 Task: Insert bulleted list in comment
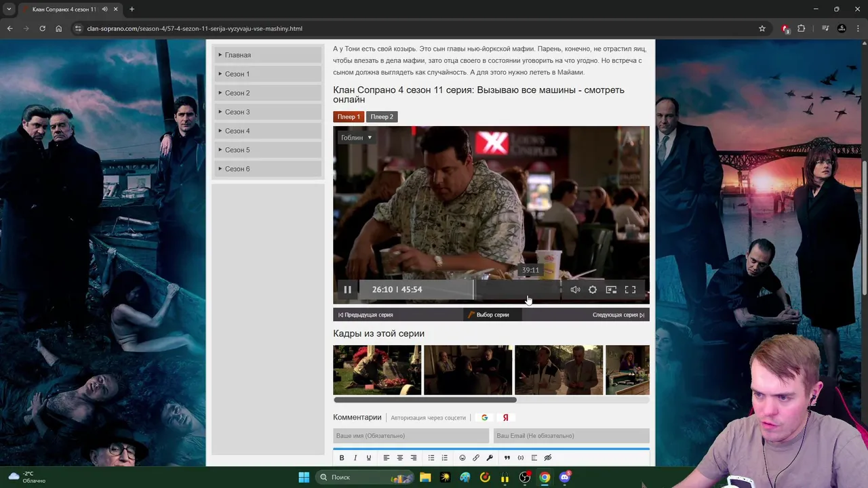point(431,457)
